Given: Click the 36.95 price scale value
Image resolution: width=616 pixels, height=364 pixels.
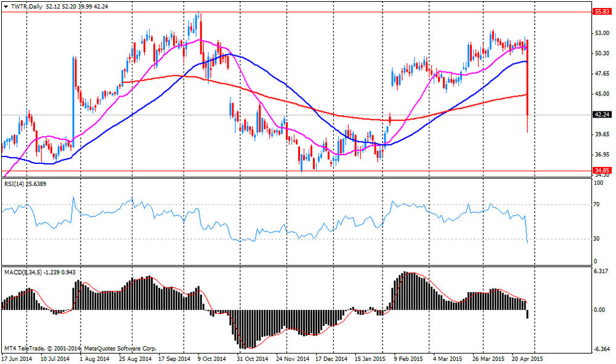Looking at the screenshot, I should pos(602,155).
